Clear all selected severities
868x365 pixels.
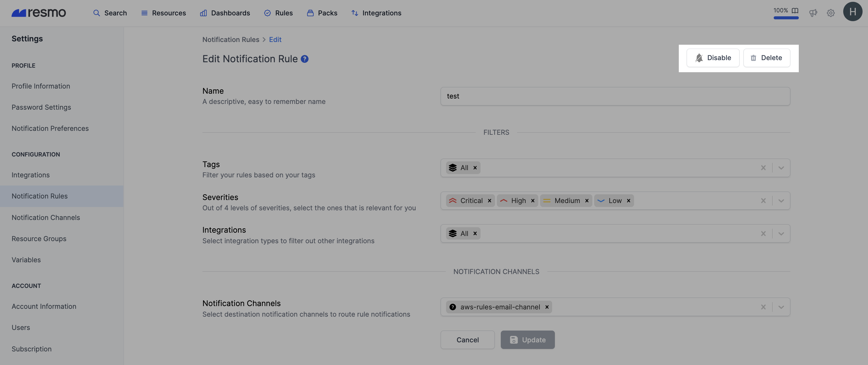[763, 201]
